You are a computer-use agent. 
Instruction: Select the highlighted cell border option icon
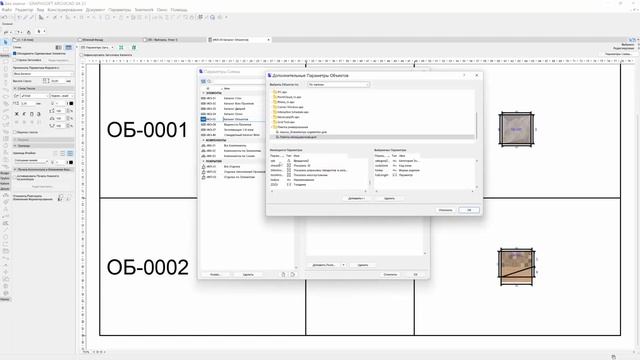(x=70, y=153)
